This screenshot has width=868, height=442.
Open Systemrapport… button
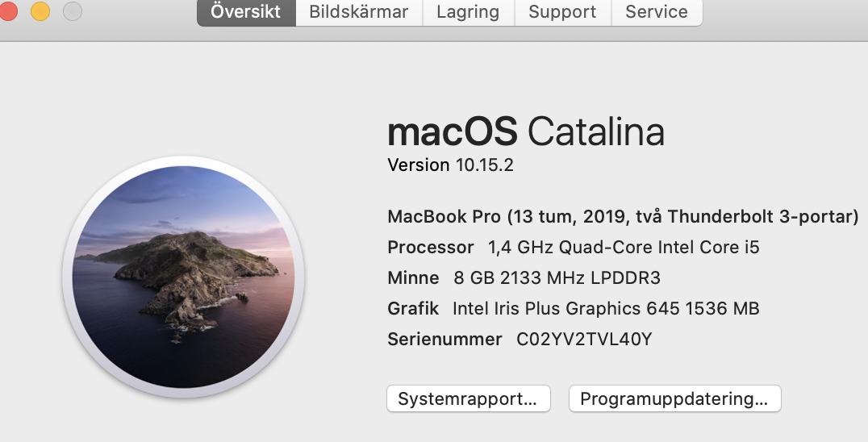[469, 399]
